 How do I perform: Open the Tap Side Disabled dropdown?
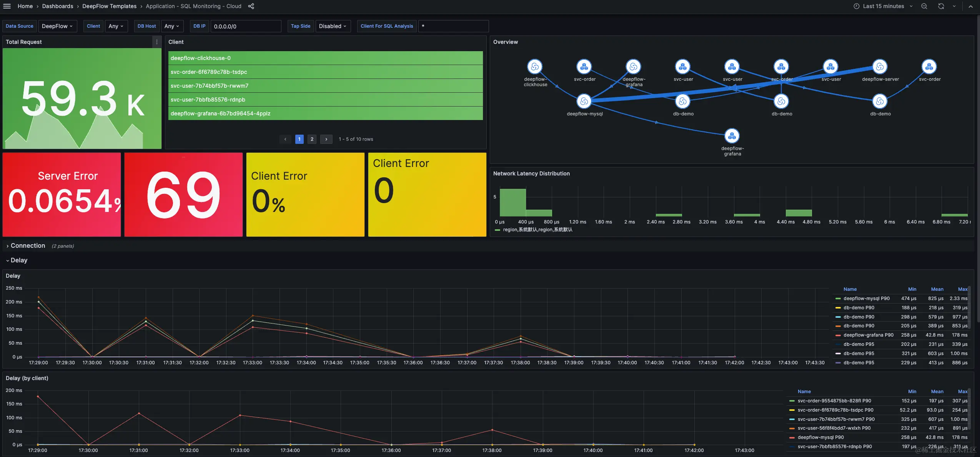[333, 26]
